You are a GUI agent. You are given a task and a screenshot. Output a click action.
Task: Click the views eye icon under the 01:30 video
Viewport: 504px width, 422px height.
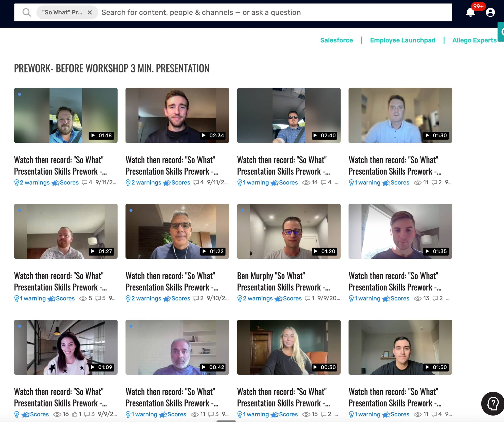click(x=418, y=183)
